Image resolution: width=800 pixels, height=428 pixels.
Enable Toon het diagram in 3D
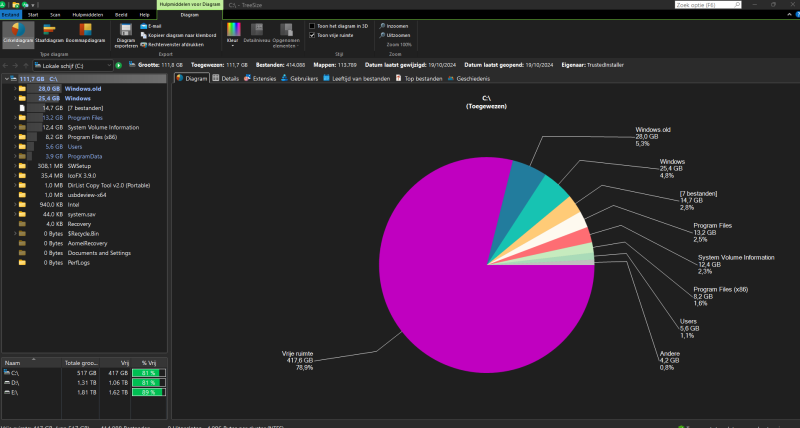click(x=310, y=26)
